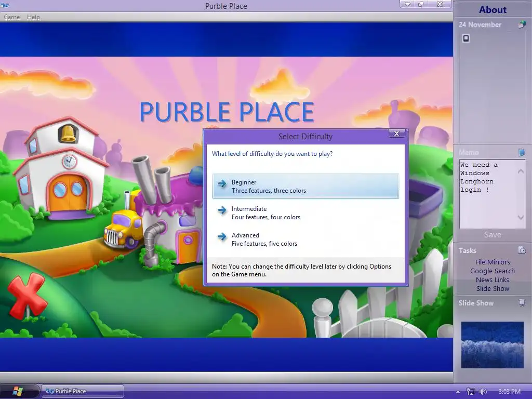The height and width of the screenshot is (399, 532).
Task: Click the golden bell on the schoolhouse
Action: pos(68,133)
